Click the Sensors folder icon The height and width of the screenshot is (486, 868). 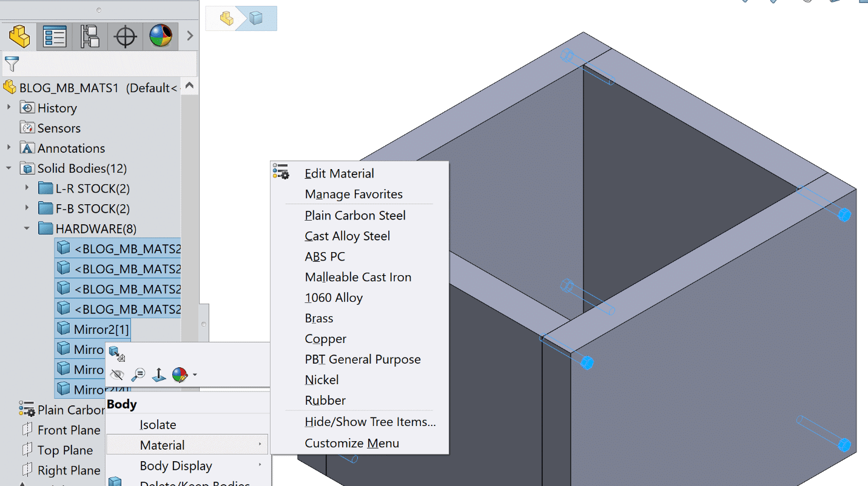(27, 128)
